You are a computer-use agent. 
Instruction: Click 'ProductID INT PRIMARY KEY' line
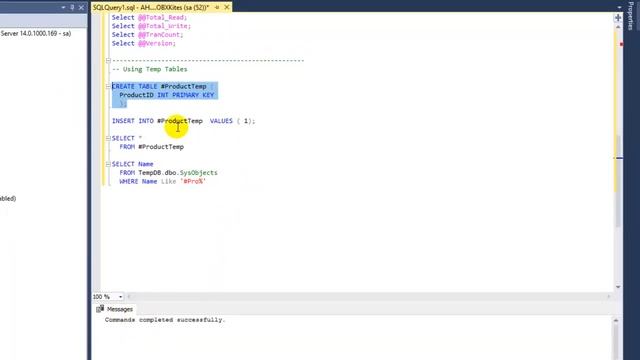[x=167, y=95]
